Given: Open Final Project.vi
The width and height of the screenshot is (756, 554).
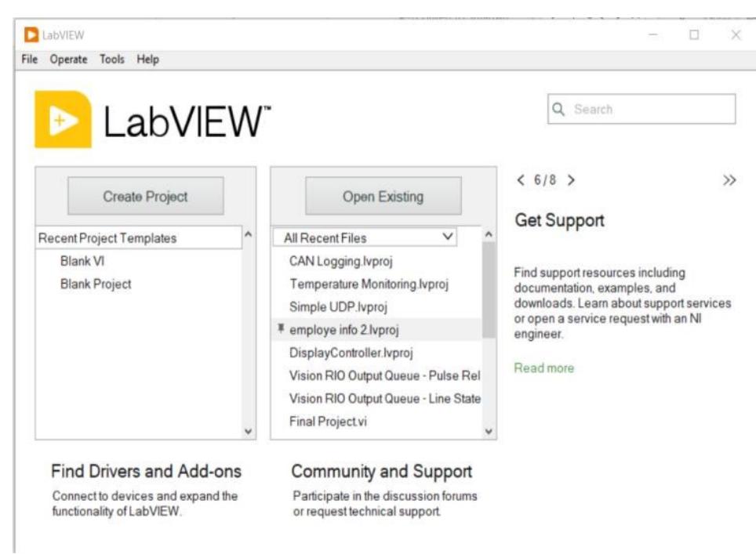Looking at the screenshot, I should (328, 422).
